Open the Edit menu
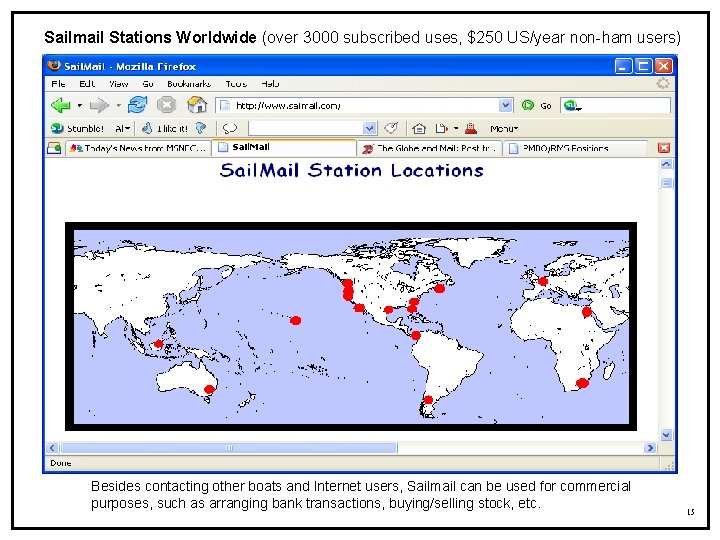This screenshot has width=720, height=540. click(87, 84)
